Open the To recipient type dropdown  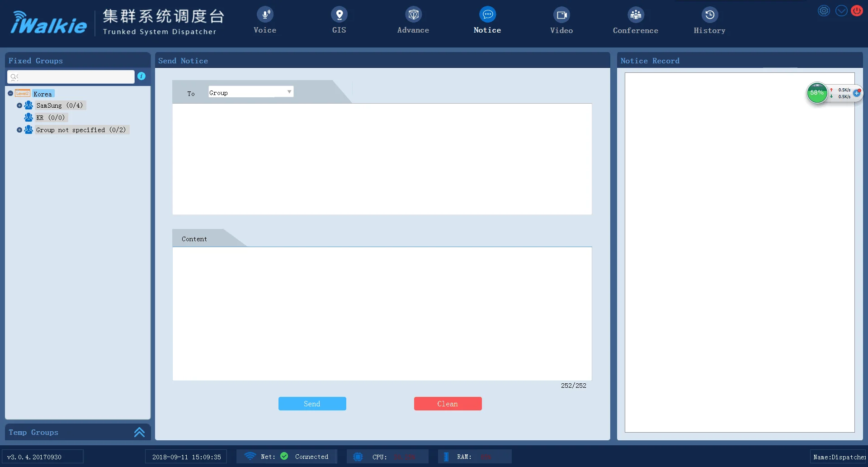pyautogui.click(x=251, y=92)
